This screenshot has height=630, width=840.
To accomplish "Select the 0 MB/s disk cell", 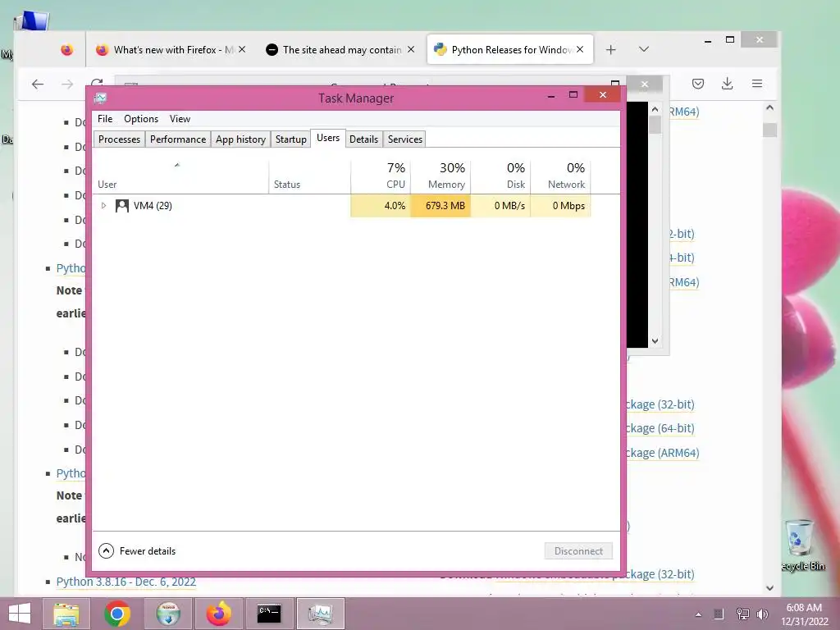I will [500, 206].
